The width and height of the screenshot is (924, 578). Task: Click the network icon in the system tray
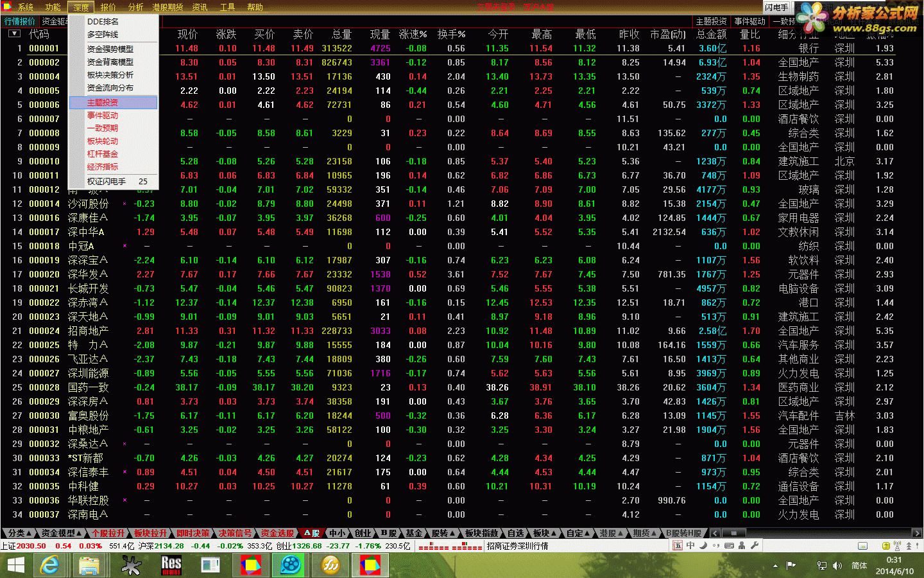(x=822, y=565)
